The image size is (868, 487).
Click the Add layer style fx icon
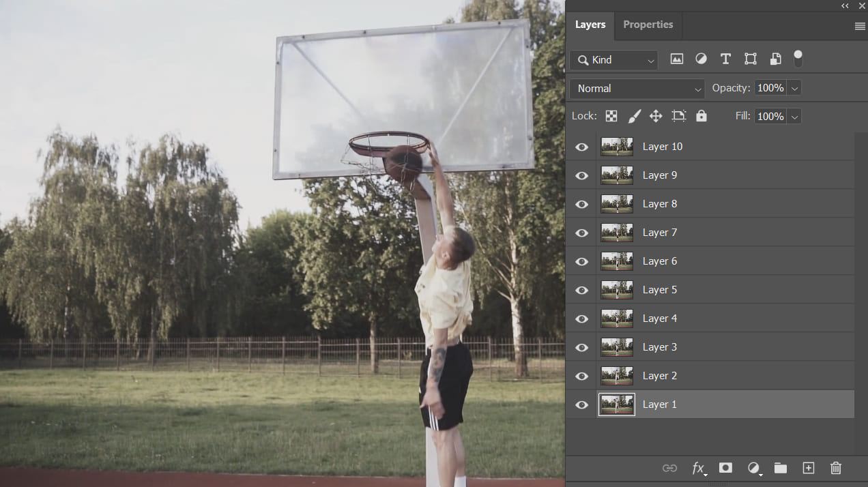[x=697, y=469]
